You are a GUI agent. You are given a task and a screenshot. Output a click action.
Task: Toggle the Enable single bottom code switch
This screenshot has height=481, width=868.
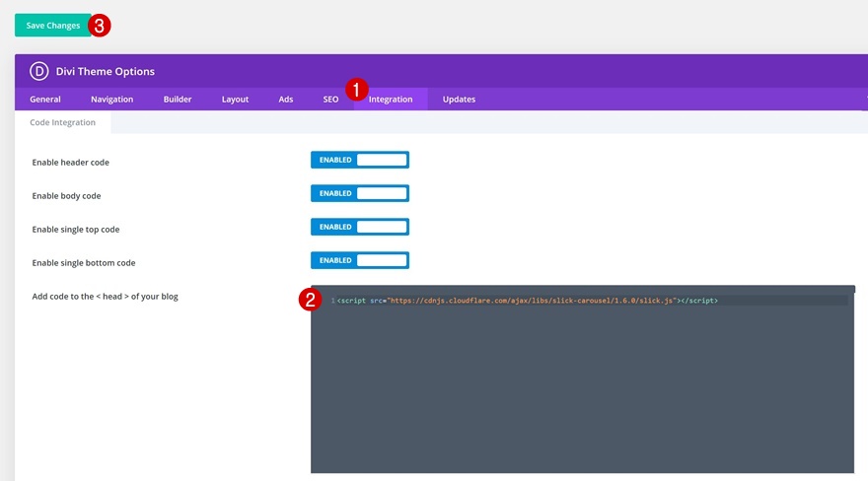point(360,260)
